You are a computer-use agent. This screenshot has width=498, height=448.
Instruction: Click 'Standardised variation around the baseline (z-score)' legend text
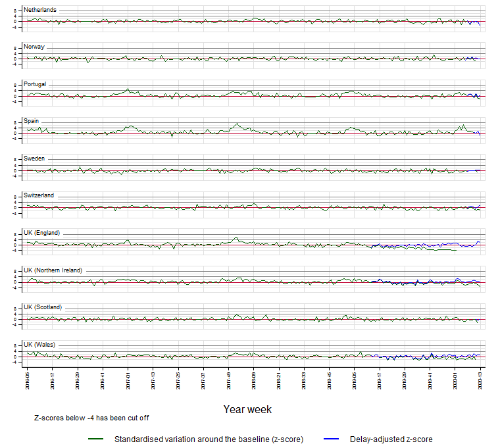pyautogui.click(x=209, y=439)
